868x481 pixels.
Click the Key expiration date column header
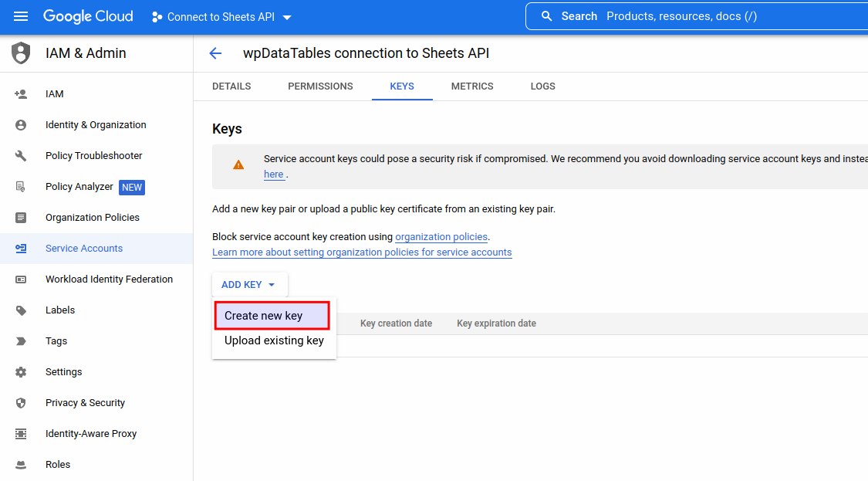point(497,323)
